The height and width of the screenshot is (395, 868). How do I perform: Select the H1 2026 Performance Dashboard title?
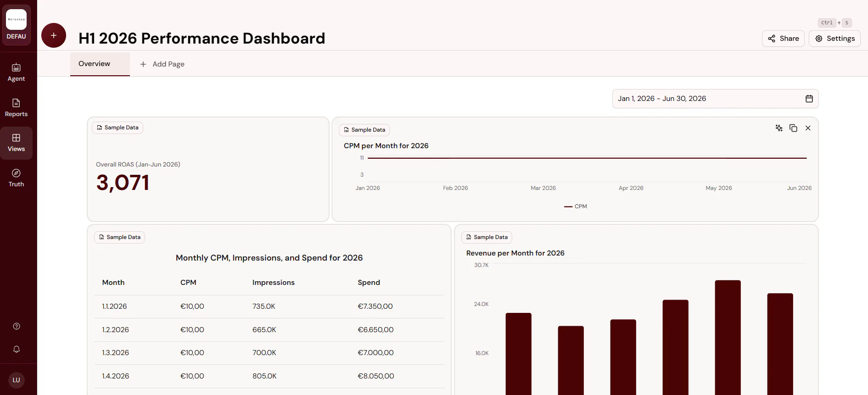coord(202,38)
